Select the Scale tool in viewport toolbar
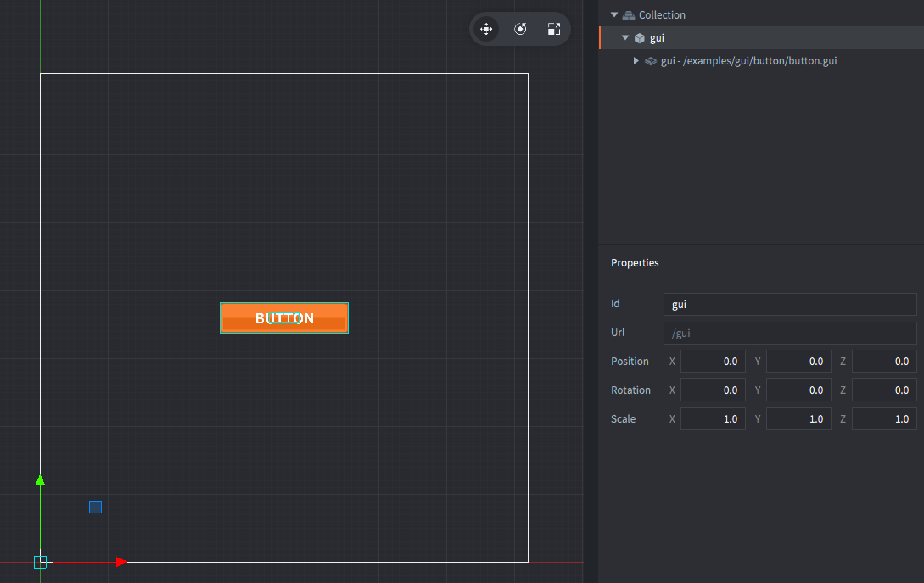Screen dimensions: 924x583 point(554,29)
